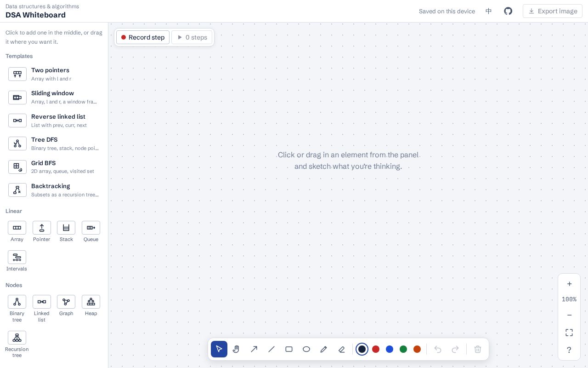This screenshot has width=588, height=368.
Task: Add a Queue element
Action: (91, 232)
